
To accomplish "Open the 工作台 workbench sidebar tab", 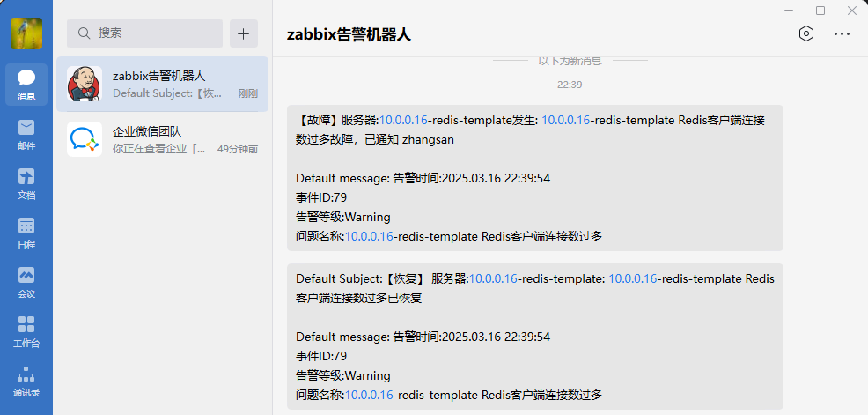I will coord(26,331).
